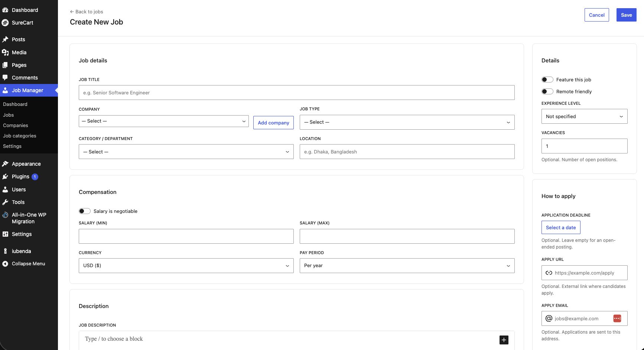Click the link icon in Apply URL field
The image size is (644, 350).
pos(549,273)
